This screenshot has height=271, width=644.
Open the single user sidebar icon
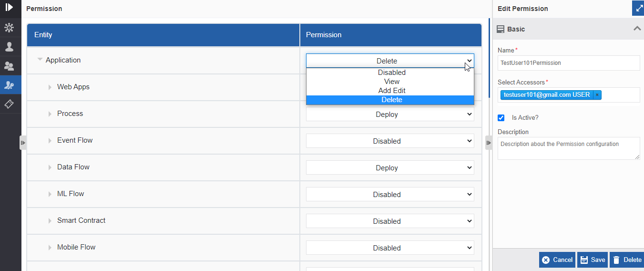[x=9, y=47]
